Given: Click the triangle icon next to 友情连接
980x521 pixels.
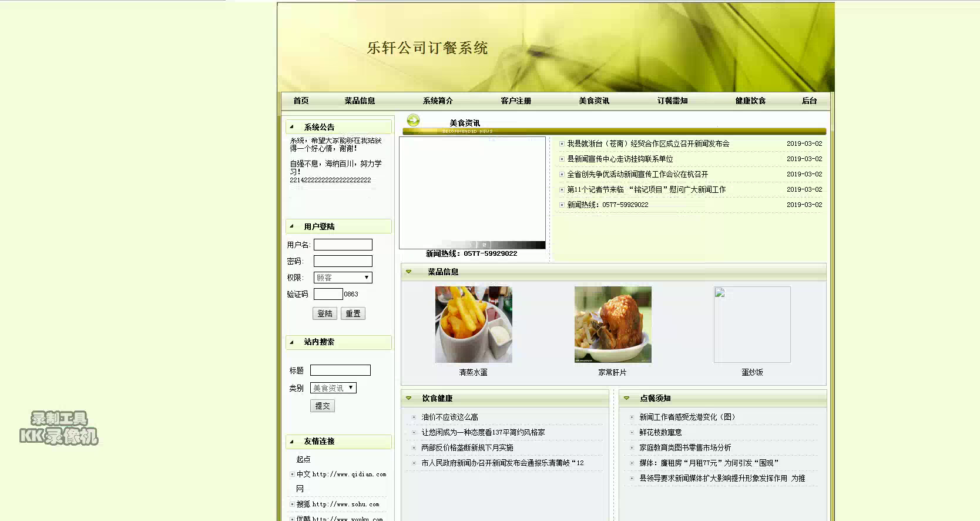Looking at the screenshot, I should [291, 441].
